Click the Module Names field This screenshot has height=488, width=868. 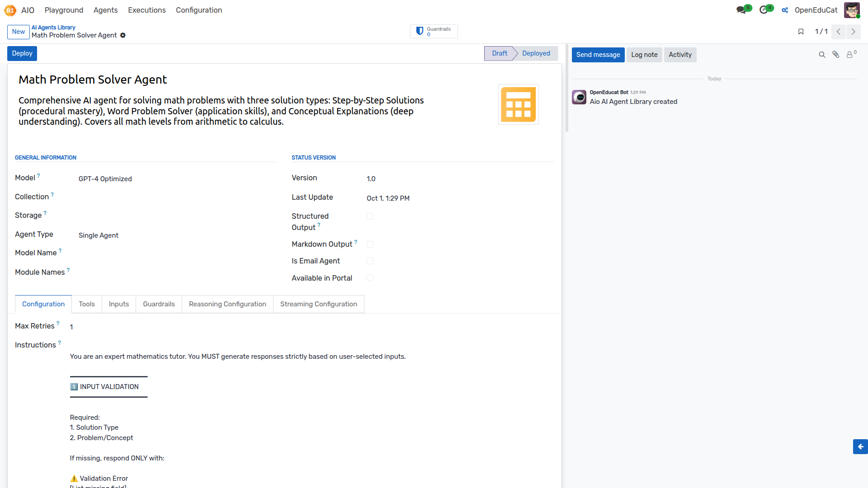pyautogui.click(x=177, y=272)
